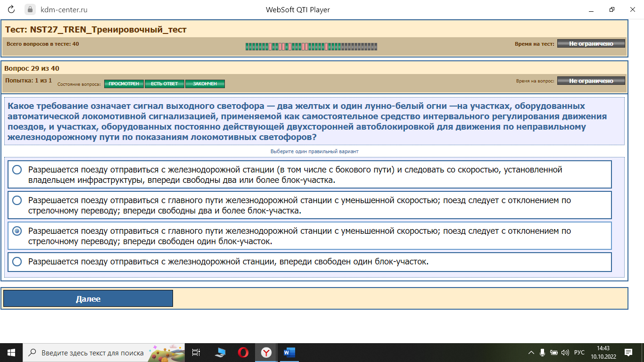Click the ПРОСМОТРЕН status badge
Image resolution: width=644 pixels, height=362 pixels.
tap(124, 84)
